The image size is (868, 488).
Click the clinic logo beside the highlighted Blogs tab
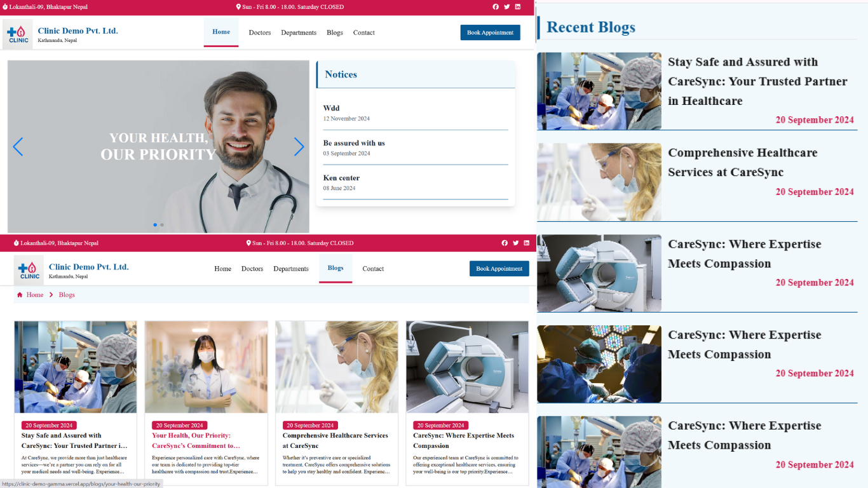pyautogui.click(x=29, y=270)
